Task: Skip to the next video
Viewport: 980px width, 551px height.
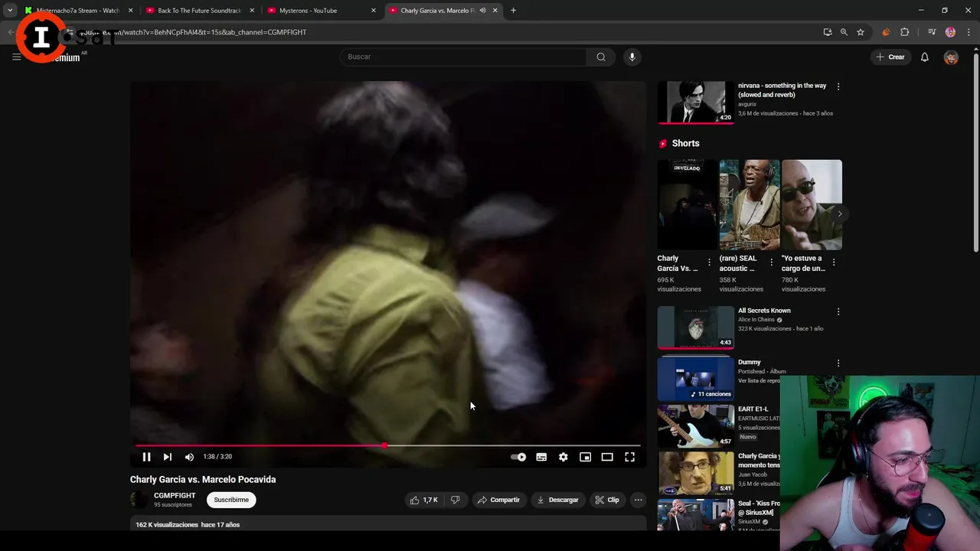Action: 168,457
